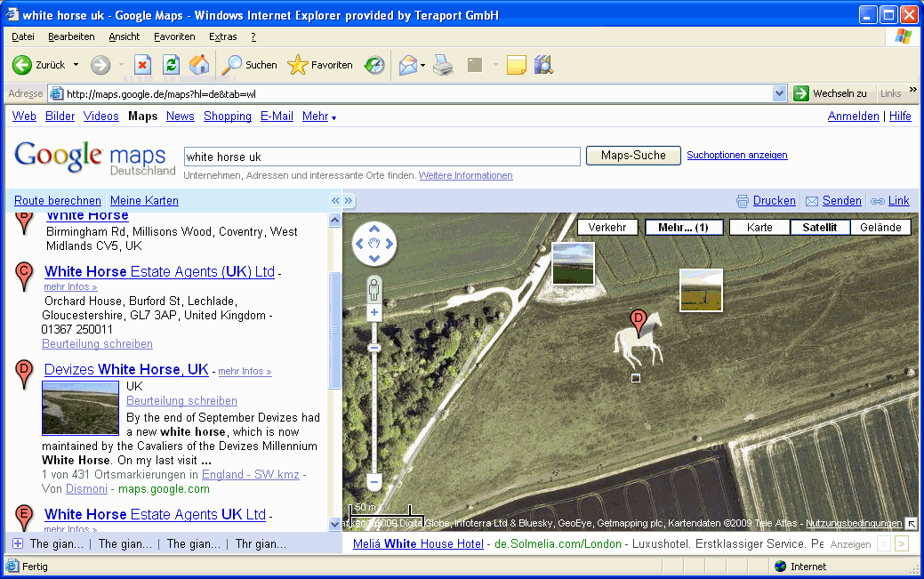Click the Drucken print icon

tap(743, 201)
